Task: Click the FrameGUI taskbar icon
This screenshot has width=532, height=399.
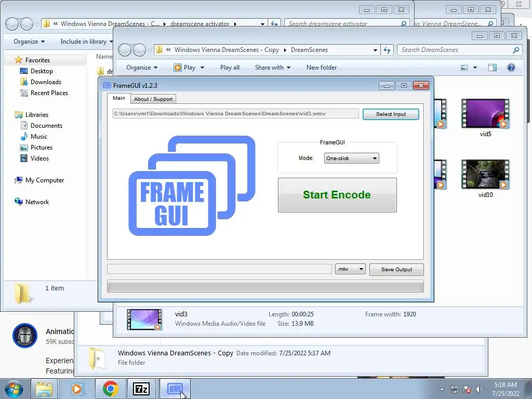Action: click(x=175, y=389)
